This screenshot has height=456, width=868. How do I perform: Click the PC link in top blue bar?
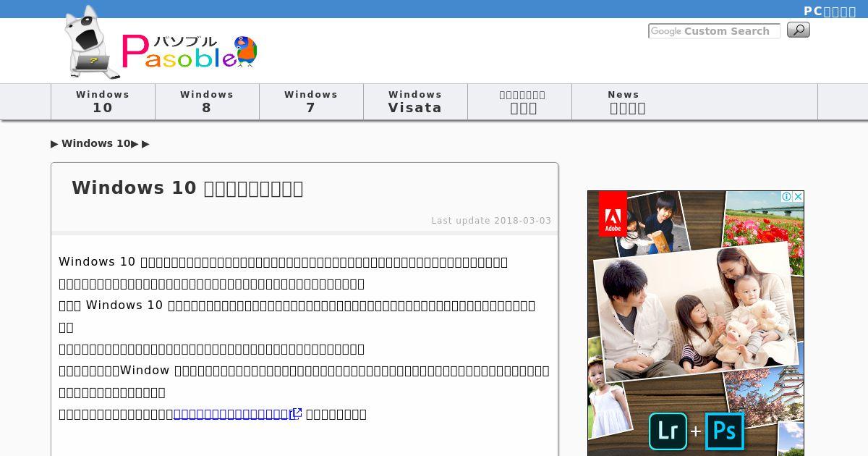pos(830,11)
